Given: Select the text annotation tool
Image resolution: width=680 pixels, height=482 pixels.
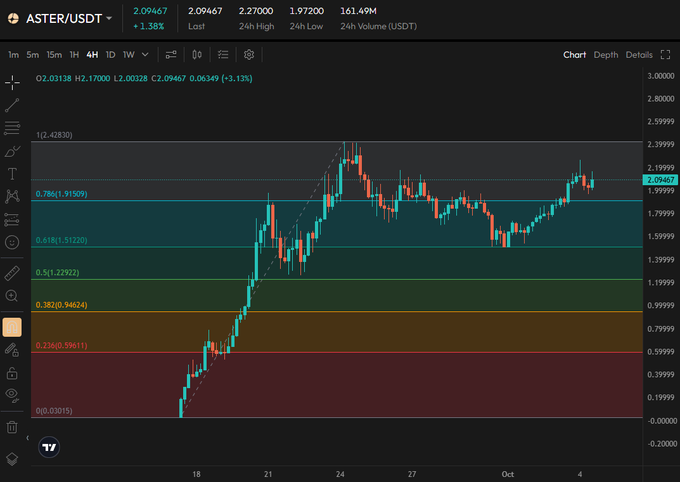Looking at the screenshot, I should point(12,173).
